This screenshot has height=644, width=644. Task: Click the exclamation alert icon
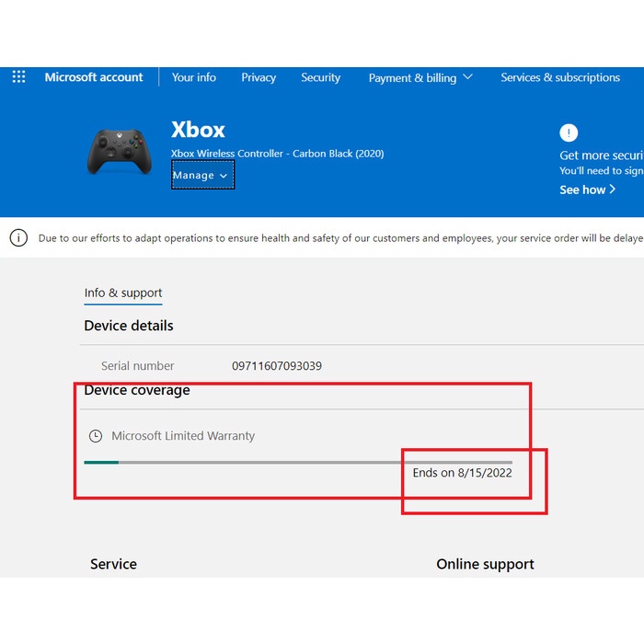569,132
